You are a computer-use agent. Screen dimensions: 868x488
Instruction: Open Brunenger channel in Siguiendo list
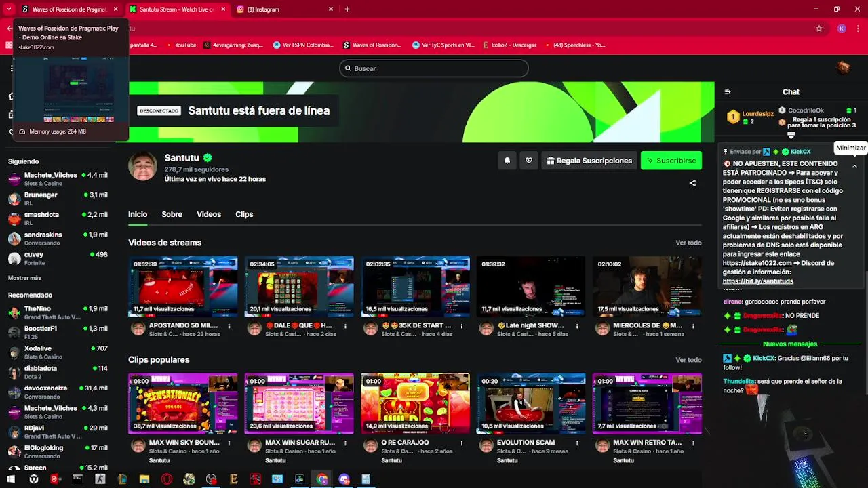tap(58, 199)
